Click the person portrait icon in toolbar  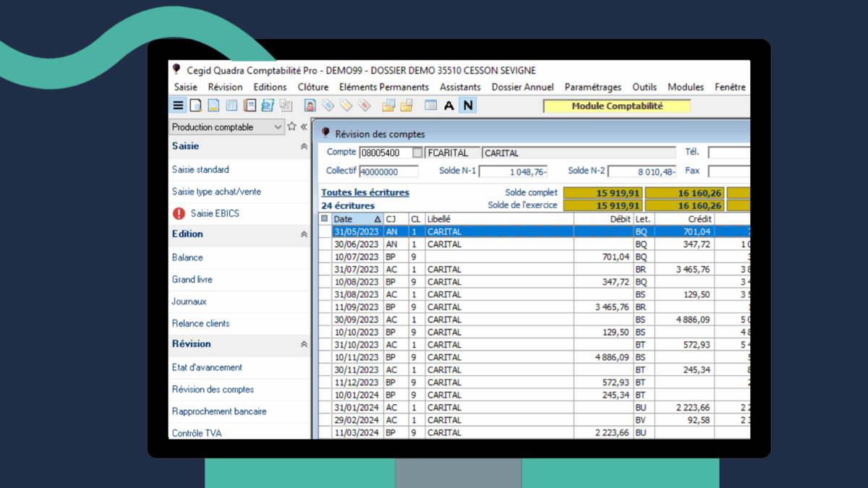(x=310, y=106)
